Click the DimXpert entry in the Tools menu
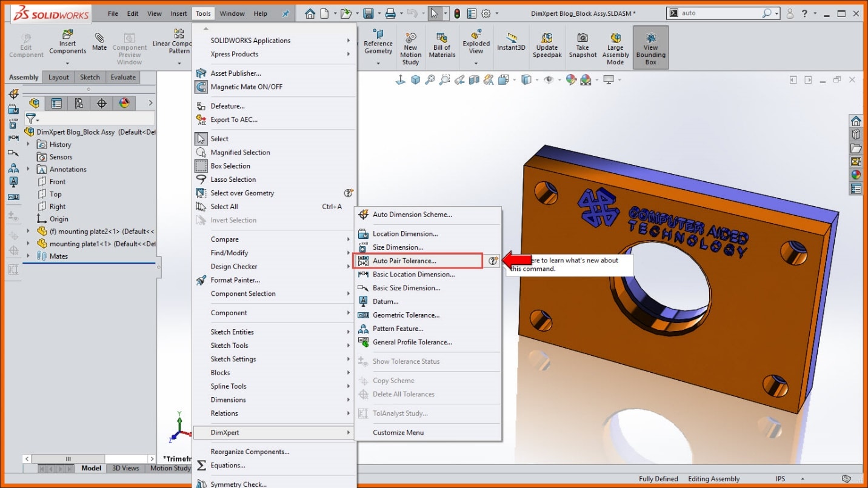868x488 pixels. point(273,432)
